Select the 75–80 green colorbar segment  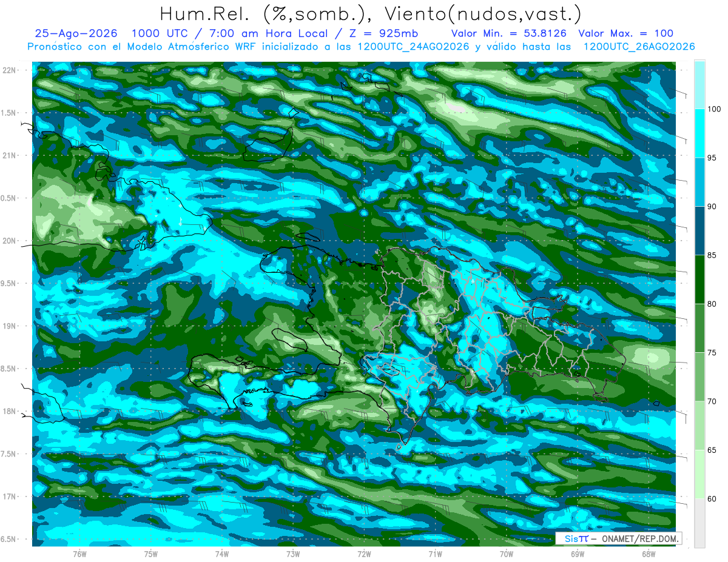click(x=699, y=328)
